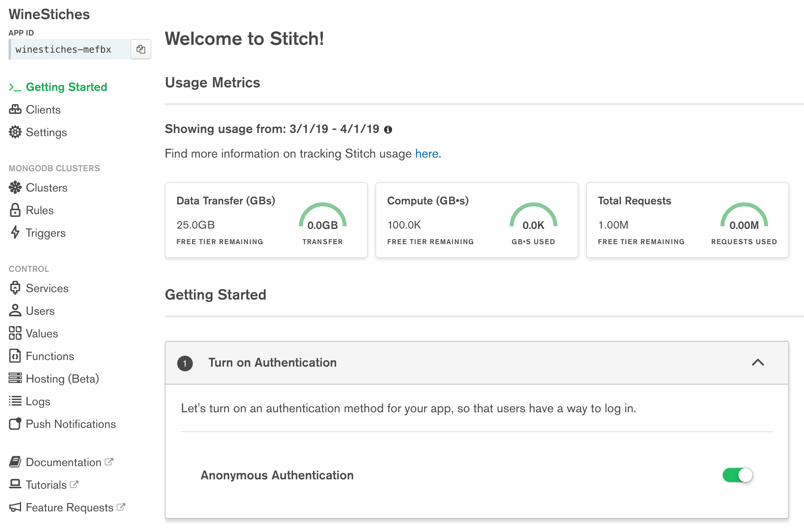
Task: Collapse the Turn on Authentication section
Action: click(758, 362)
